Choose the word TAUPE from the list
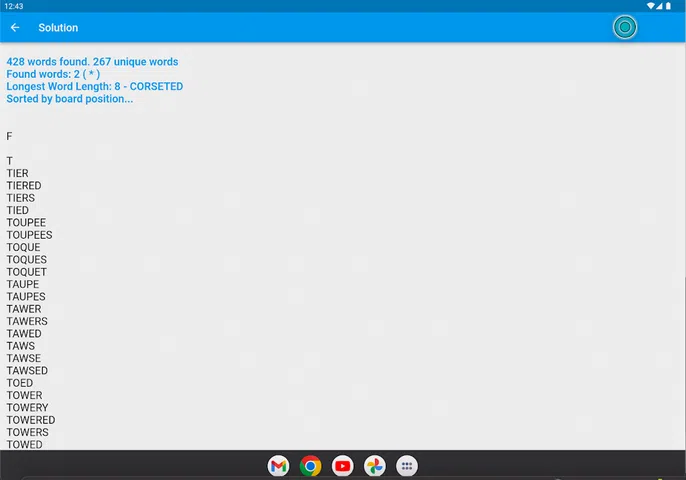 click(23, 284)
